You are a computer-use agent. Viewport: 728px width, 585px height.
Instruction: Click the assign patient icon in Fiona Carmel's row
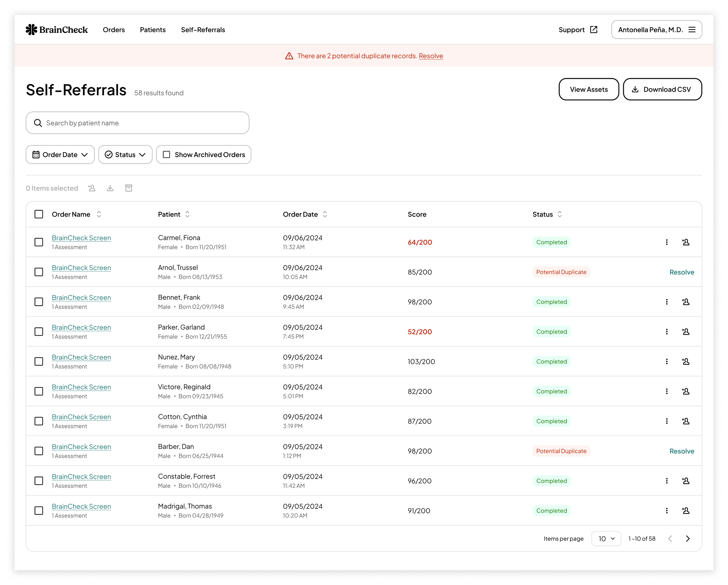click(x=685, y=242)
